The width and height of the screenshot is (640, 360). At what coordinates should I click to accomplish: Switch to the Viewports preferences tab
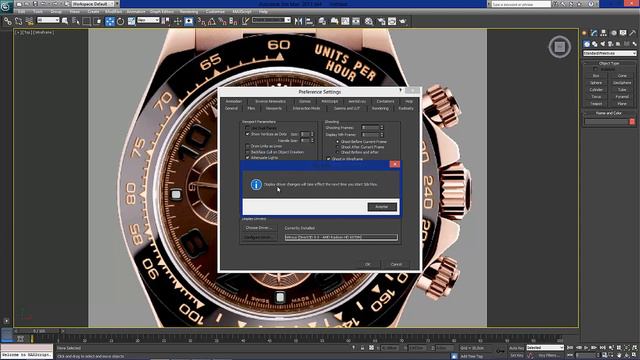coord(273,109)
